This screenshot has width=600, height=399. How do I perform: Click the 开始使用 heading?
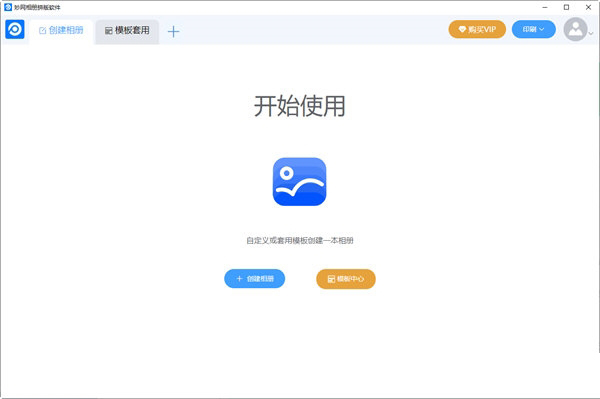click(300, 106)
